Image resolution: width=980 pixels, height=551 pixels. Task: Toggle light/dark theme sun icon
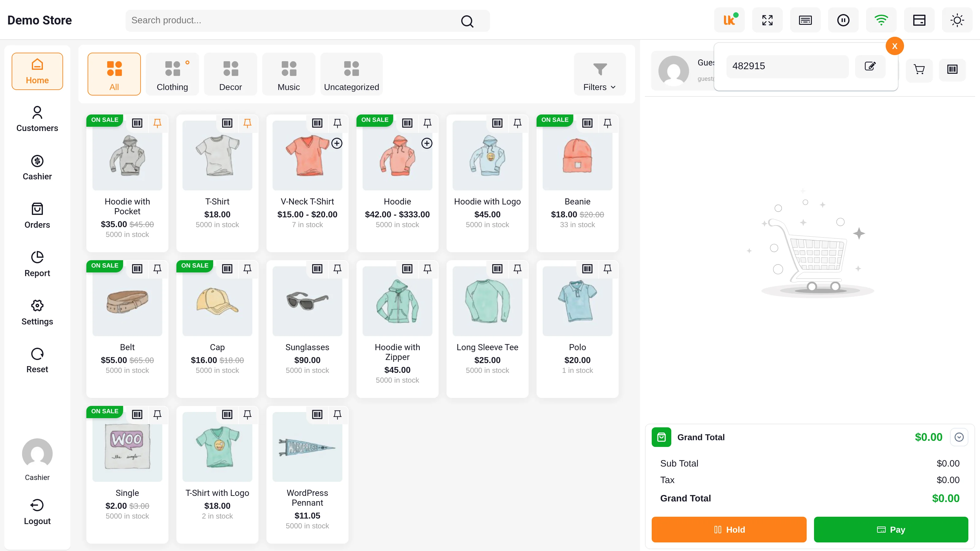tap(957, 20)
